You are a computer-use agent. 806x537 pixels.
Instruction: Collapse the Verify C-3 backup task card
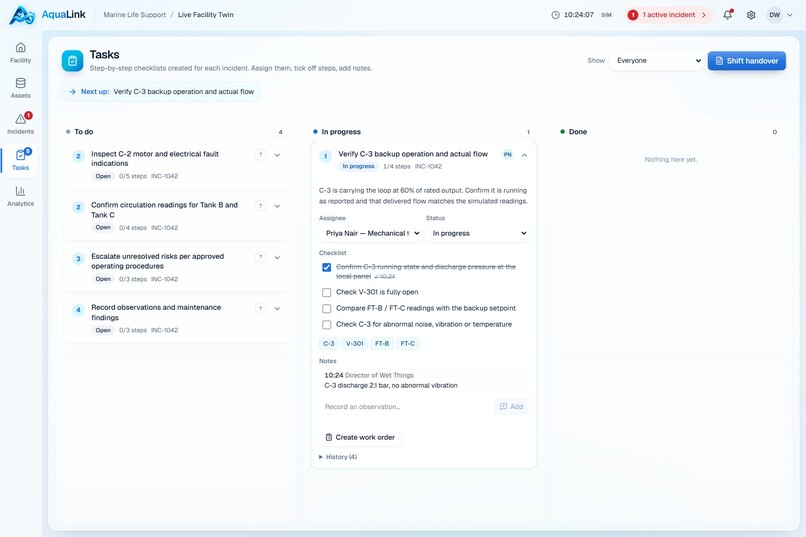(524, 155)
